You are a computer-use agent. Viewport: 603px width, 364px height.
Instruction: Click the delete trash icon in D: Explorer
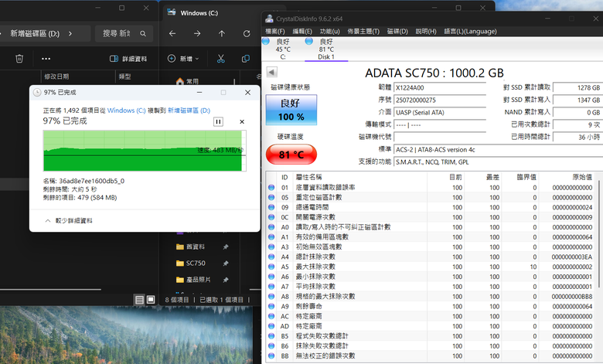tap(19, 59)
